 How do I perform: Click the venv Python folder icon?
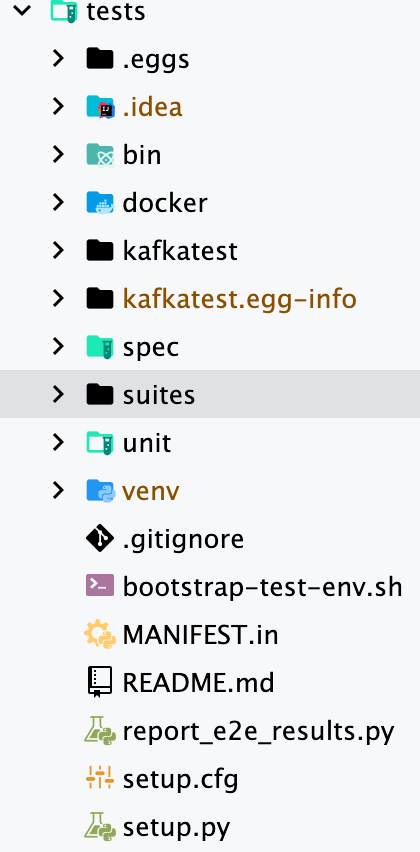101,491
